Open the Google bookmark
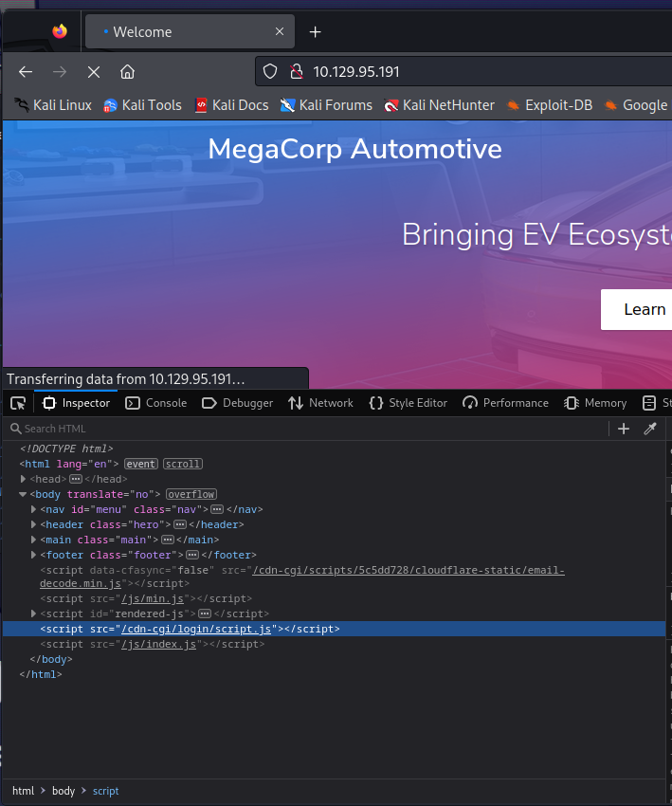Screen dimensions: 672x806 tap(636, 105)
